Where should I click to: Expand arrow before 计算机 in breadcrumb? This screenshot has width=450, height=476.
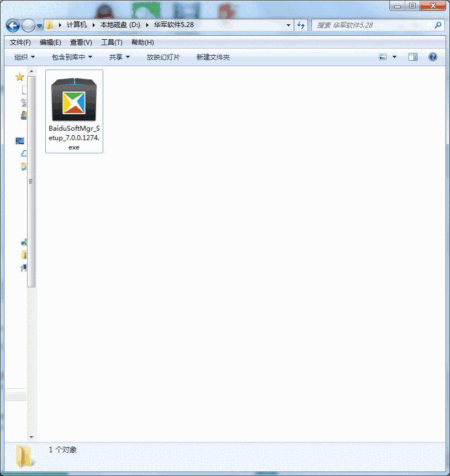point(60,25)
